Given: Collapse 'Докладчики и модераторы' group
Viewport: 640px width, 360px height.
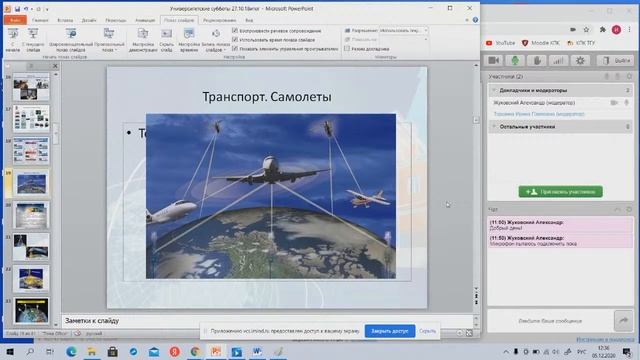Looking at the screenshot, I should click(x=494, y=90).
